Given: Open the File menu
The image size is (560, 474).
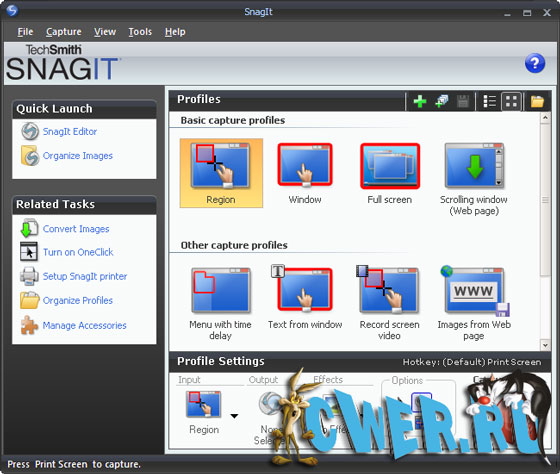Looking at the screenshot, I should 25,32.
